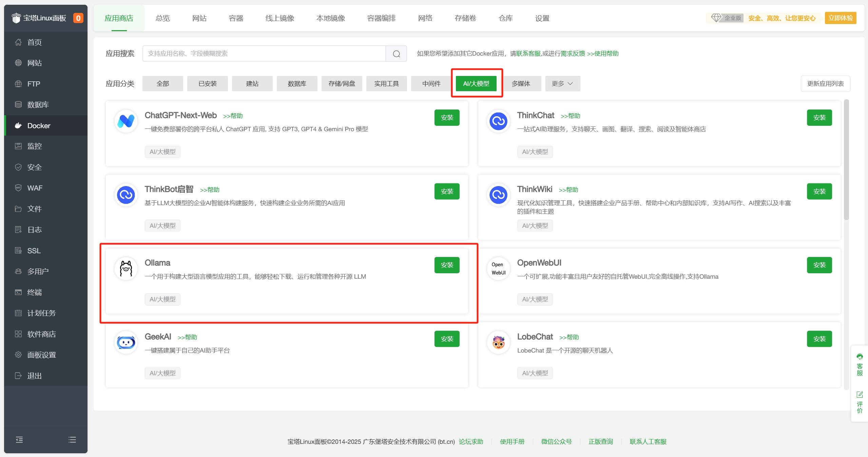Open the Docker sidebar item
The height and width of the screenshot is (457, 868).
pyautogui.click(x=39, y=125)
